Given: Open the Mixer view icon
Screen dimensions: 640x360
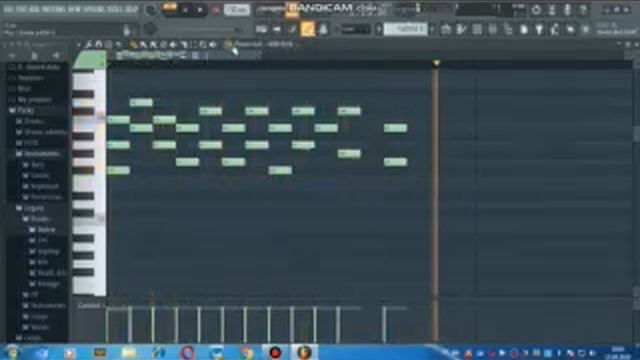Looking at the screenshot, I should [x=493, y=29].
